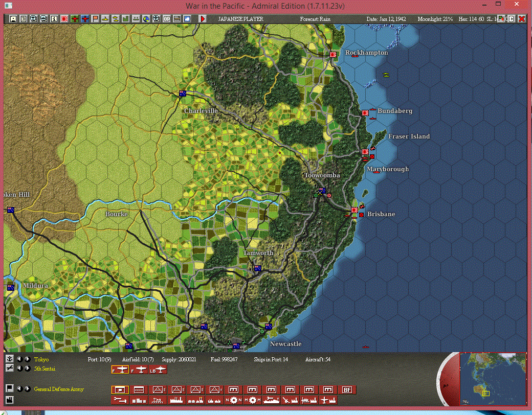The image size is (532, 415).
Task: Click the green-background red aircraft toolbar icon
Action: 75,19
